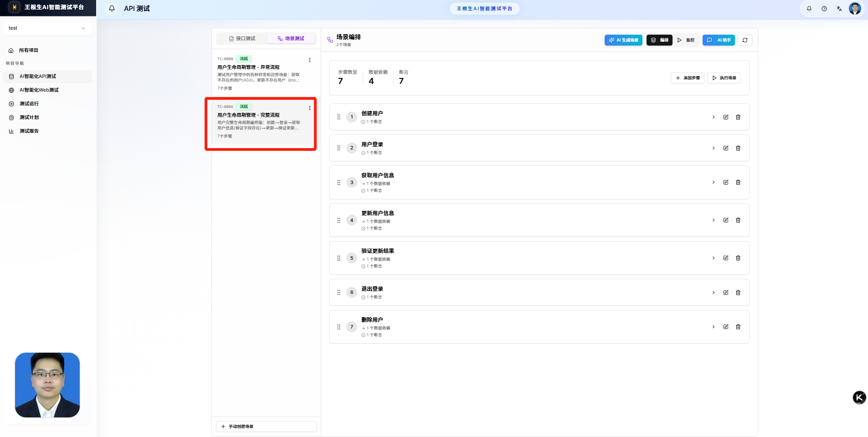This screenshot has height=437, width=868.
Task: Click 手动创建场景 button at bottom
Action: [x=266, y=427]
